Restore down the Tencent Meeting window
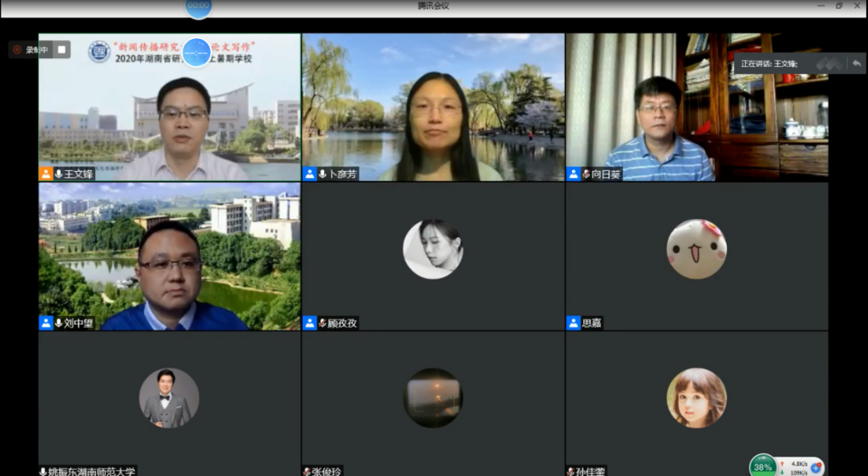This screenshot has height=476, width=868. tap(839, 6)
